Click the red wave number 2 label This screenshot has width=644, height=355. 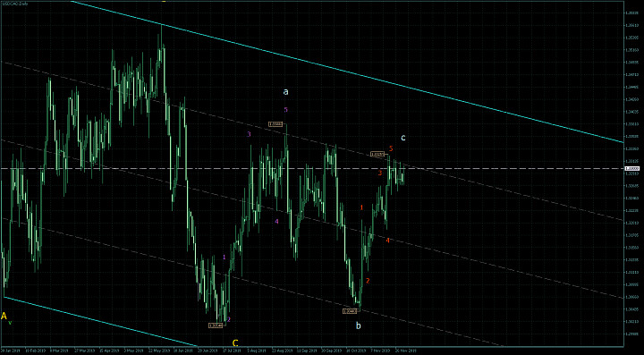tap(368, 281)
